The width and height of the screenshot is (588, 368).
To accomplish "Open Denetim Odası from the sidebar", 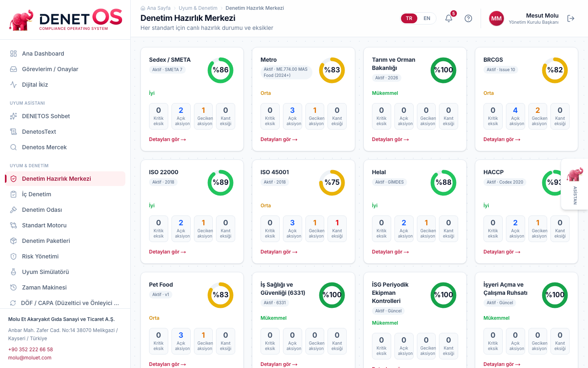I will (65, 210).
